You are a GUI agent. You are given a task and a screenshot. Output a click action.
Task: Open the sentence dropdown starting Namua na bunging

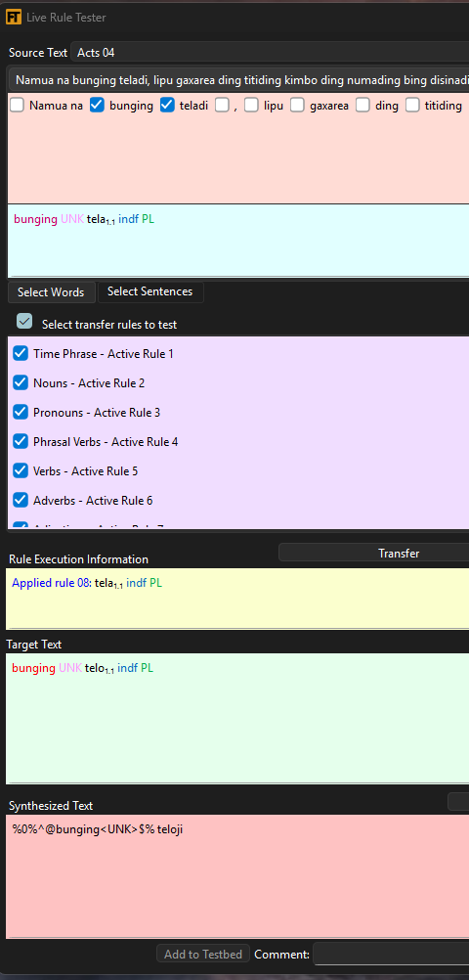click(239, 80)
